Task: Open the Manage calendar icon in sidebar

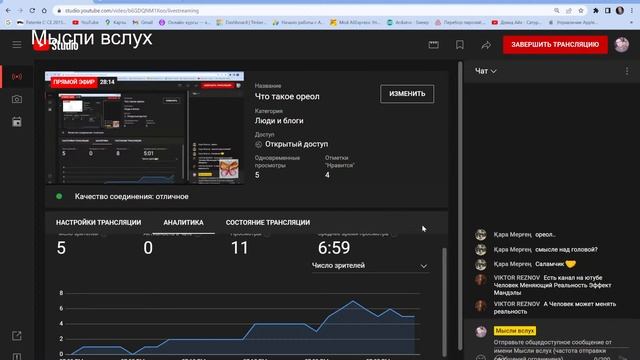Action: 17,122
